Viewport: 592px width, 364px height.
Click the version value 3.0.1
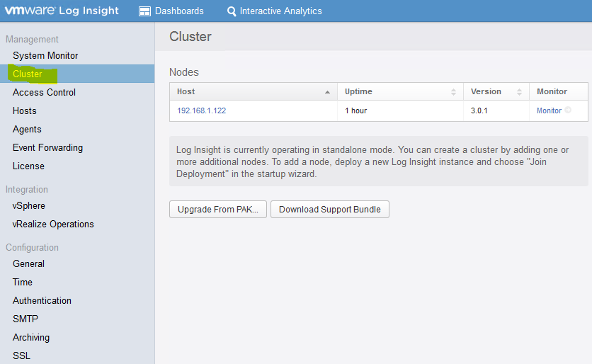479,110
